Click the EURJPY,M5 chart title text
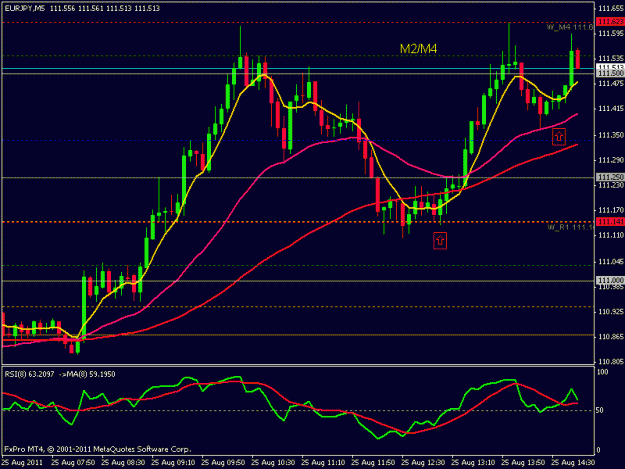625x469 pixels. point(25,8)
